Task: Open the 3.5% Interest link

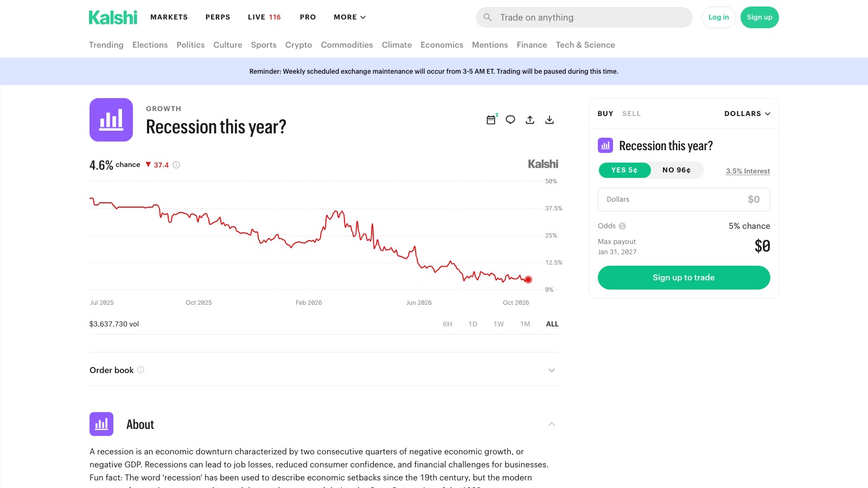Action: tap(748, 171)
